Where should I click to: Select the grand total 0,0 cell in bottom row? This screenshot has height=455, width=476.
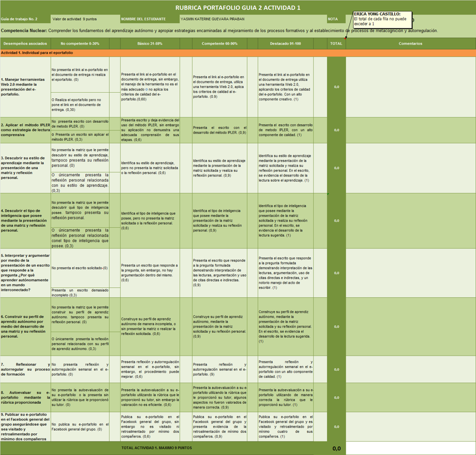coord(336,449)
